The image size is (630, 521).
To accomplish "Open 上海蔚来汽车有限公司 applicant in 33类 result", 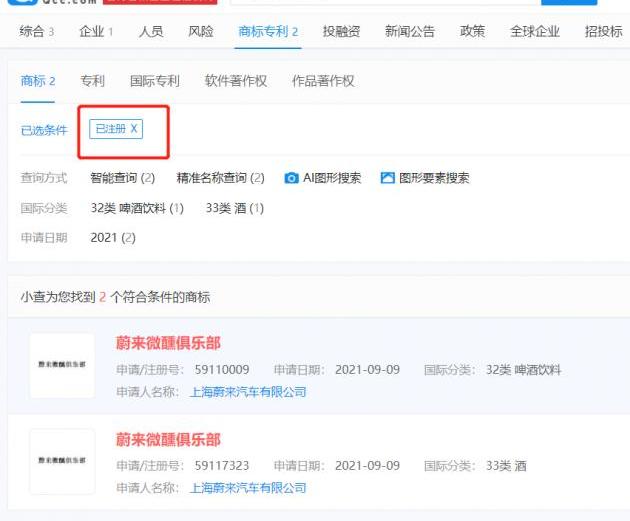I will tap(248, 488).
